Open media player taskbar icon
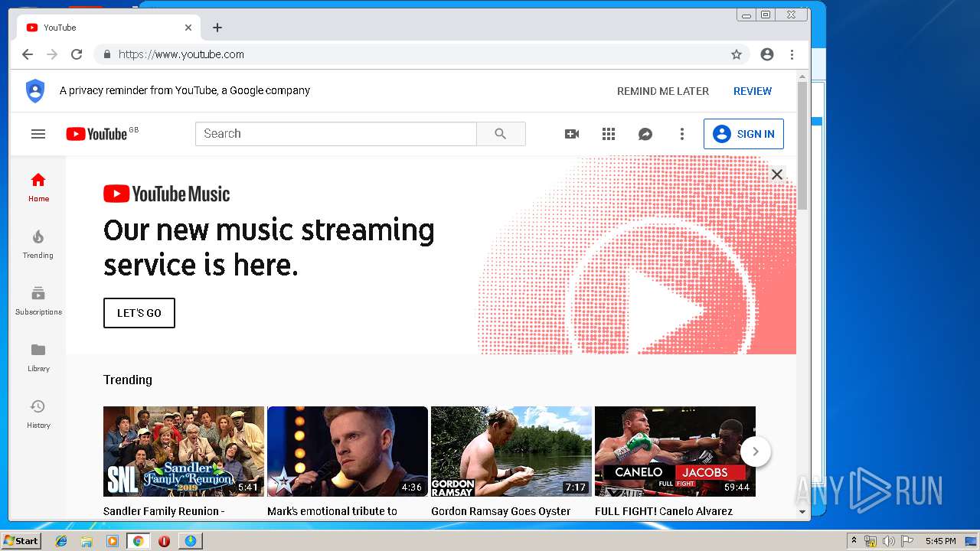980x551 pixels. (x=113, y=541)
